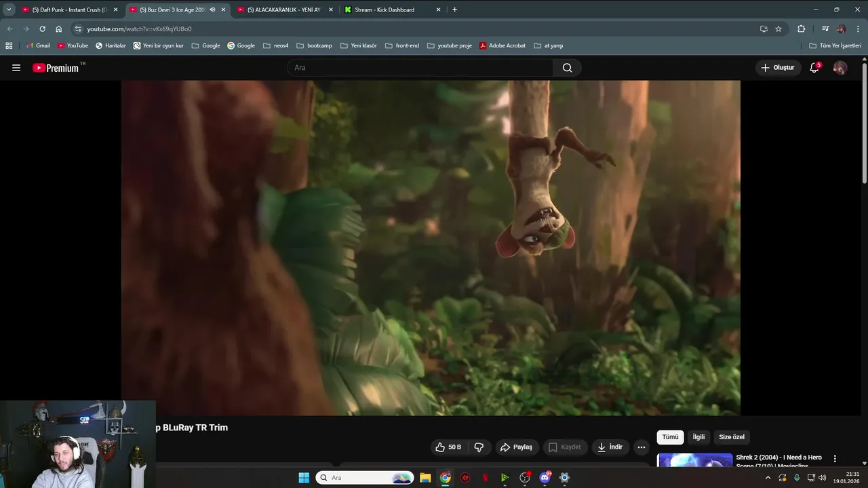Click the Ice Age video player
The height and width of the screenshot is (488, 868).
click(x=431, y=247)
